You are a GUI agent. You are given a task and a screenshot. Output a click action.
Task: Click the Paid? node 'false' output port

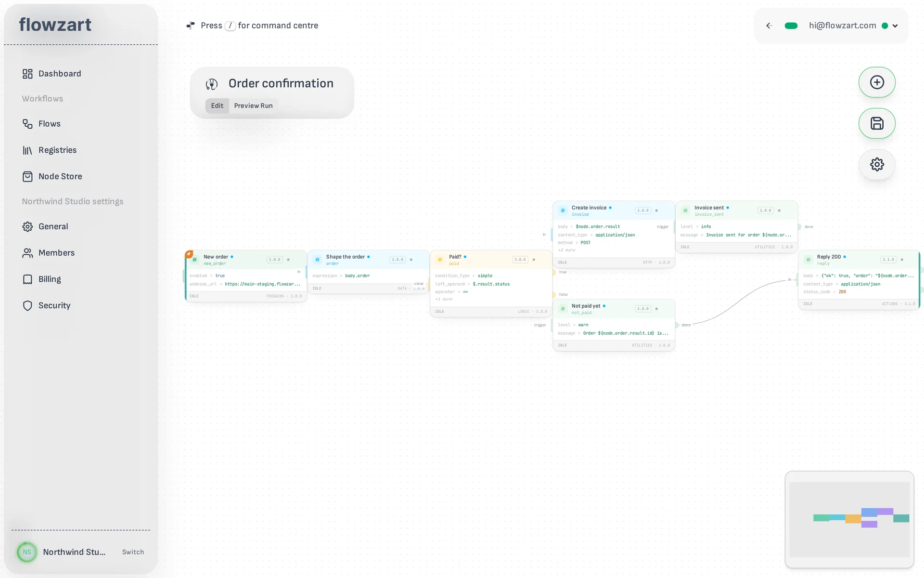554,295
